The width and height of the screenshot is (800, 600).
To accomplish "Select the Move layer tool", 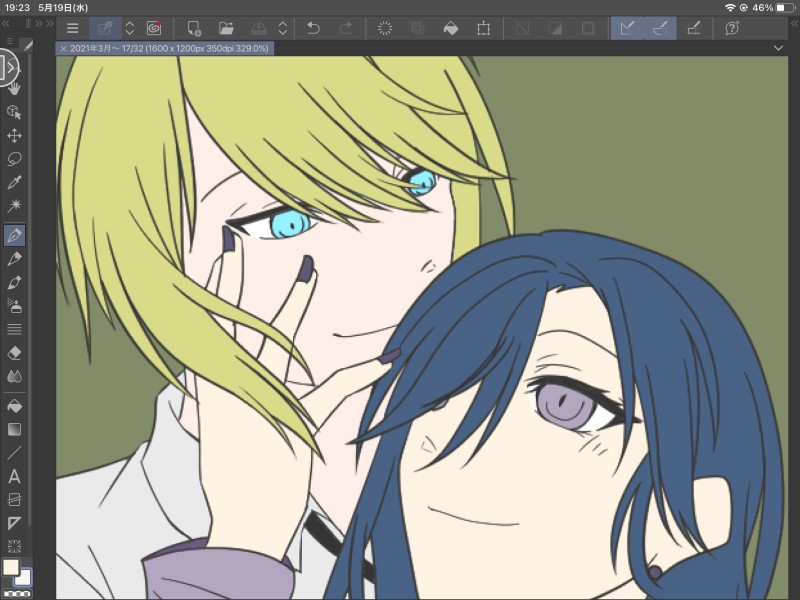I will [14, 136].
